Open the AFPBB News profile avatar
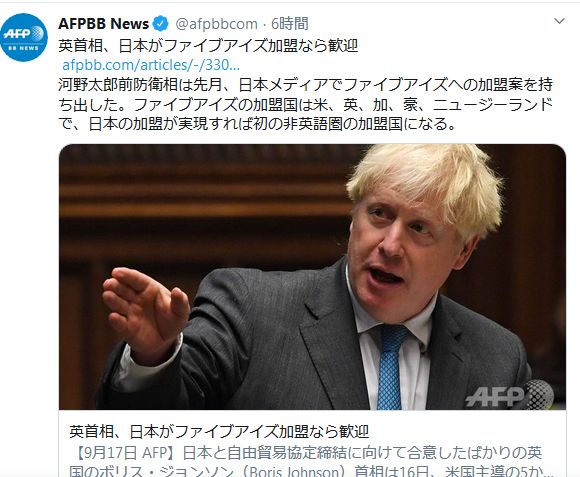Viewport: 580px width, 477px height. pyautogui.click(x=24, y=37)
